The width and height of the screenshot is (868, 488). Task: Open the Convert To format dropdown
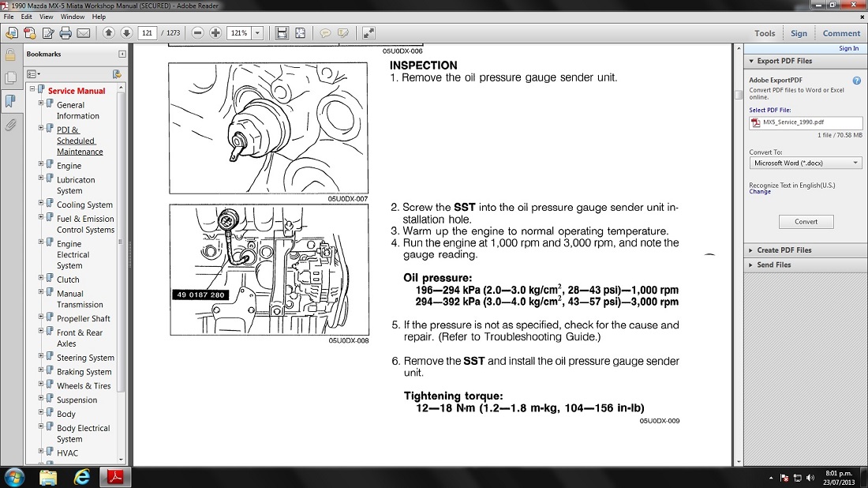pos(806,163)
